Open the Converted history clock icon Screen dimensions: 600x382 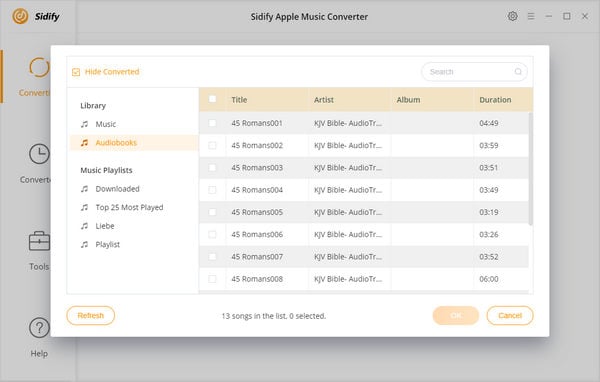[39, 154]
